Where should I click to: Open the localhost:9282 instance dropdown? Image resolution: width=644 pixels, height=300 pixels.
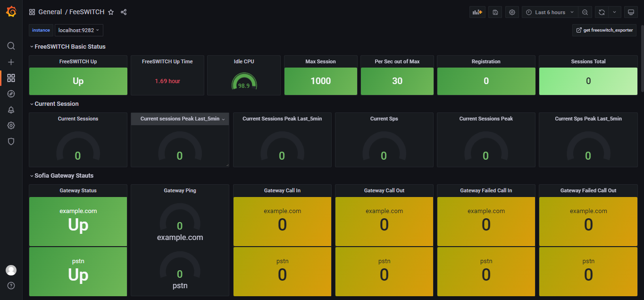[x=79, y=30]
